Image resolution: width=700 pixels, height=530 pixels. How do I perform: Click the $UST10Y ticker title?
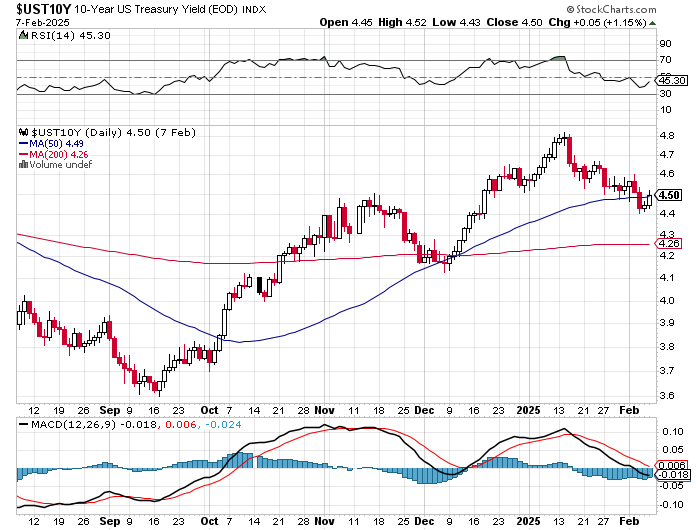pyautogui.click(x=43, y=9)
